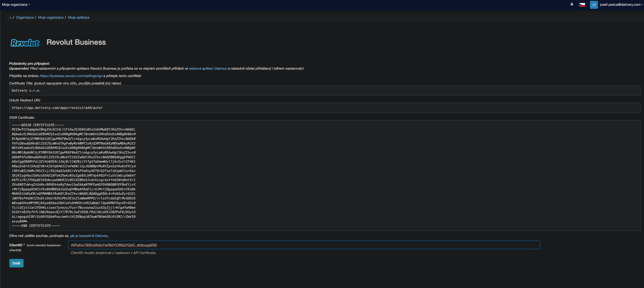Click the ClientID hint text below field
644x288 pixels.
pyautogui.click(x=114, y=253)
